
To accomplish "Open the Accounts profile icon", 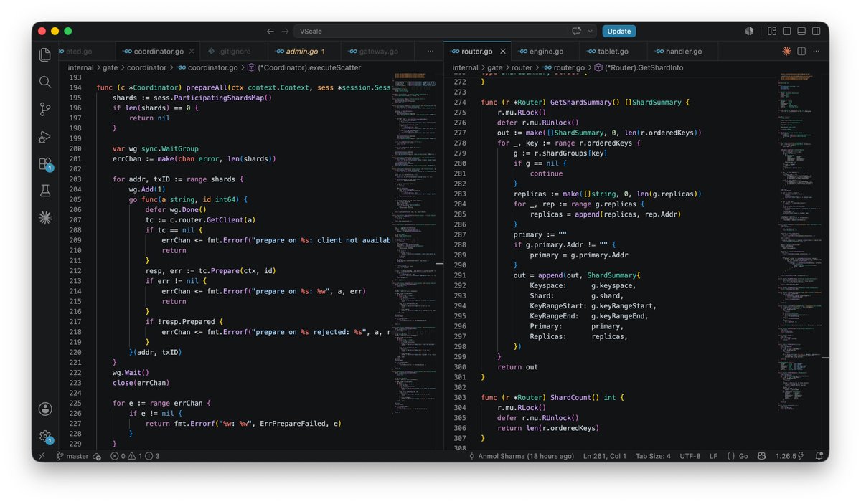I will pos(45,409).
